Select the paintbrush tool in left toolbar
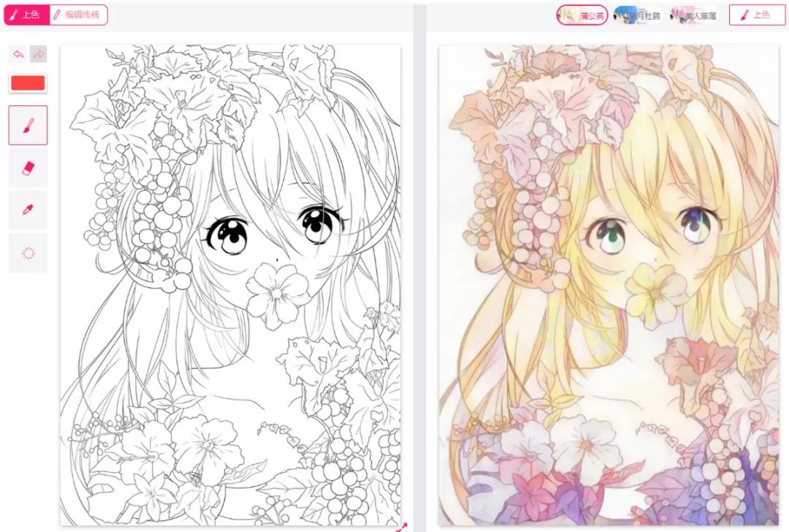 pyautogui.click(x=28, y=125)
